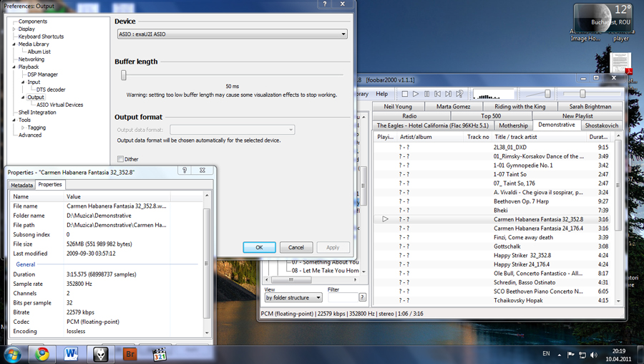Click the Previous track icon
This screenshot has height=364, width=644.
[437, 94]
